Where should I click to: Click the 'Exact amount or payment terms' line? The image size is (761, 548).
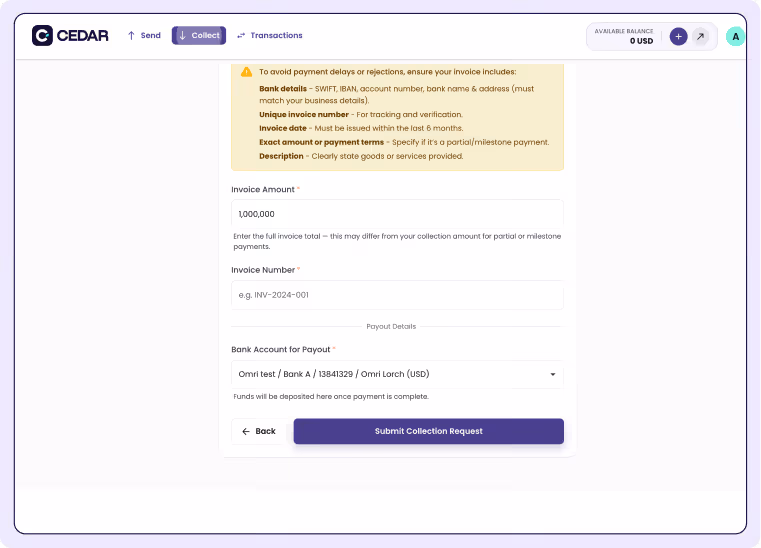click(x=404, y=142)
